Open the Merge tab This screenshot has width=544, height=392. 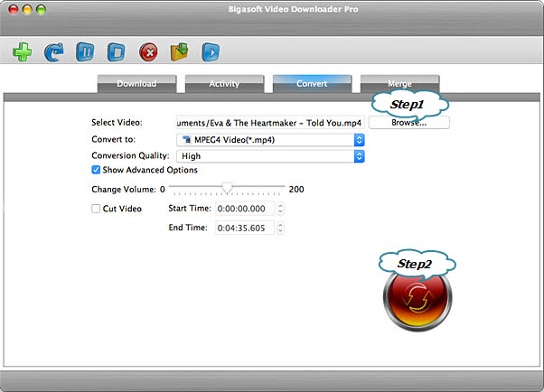click(400, 84)
